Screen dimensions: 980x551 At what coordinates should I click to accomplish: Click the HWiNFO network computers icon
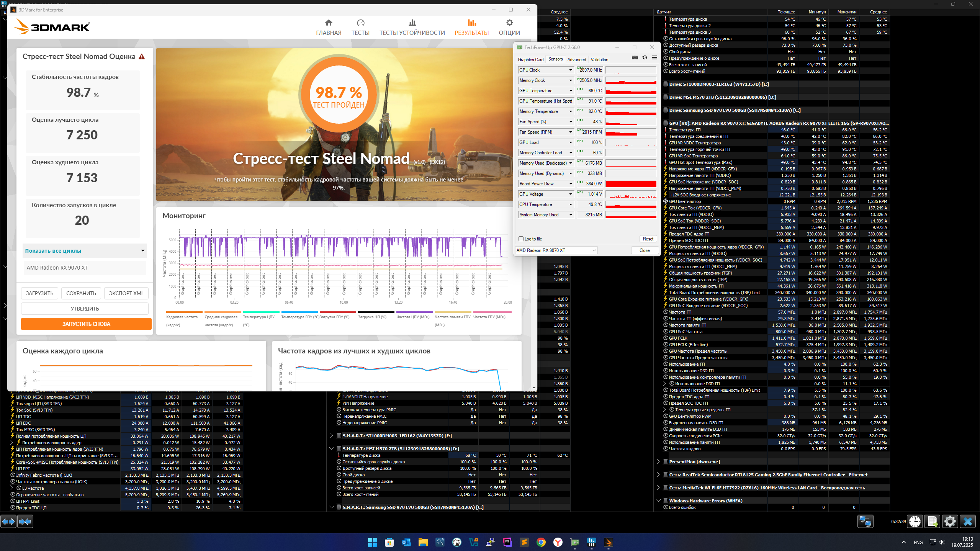coord(865,521)
